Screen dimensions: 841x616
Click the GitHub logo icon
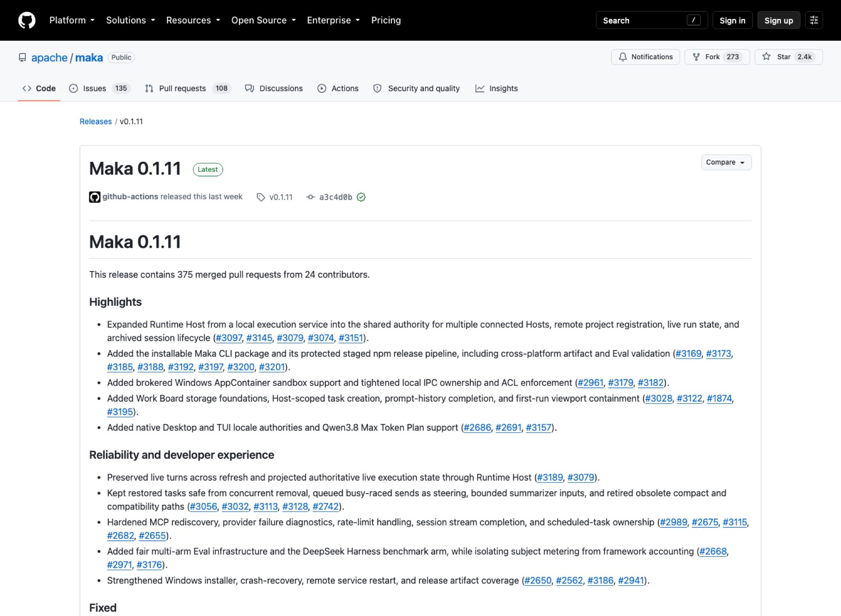tap(27, 20)
